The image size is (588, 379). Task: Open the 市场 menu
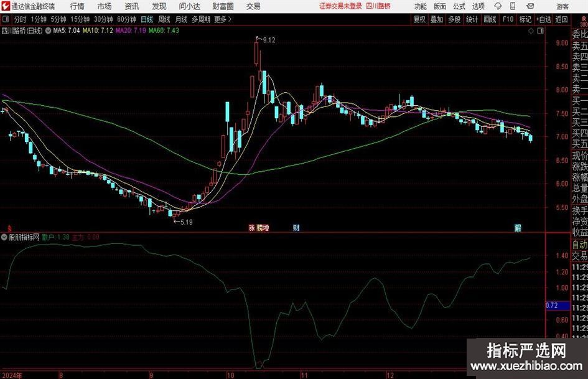[105, 6]
